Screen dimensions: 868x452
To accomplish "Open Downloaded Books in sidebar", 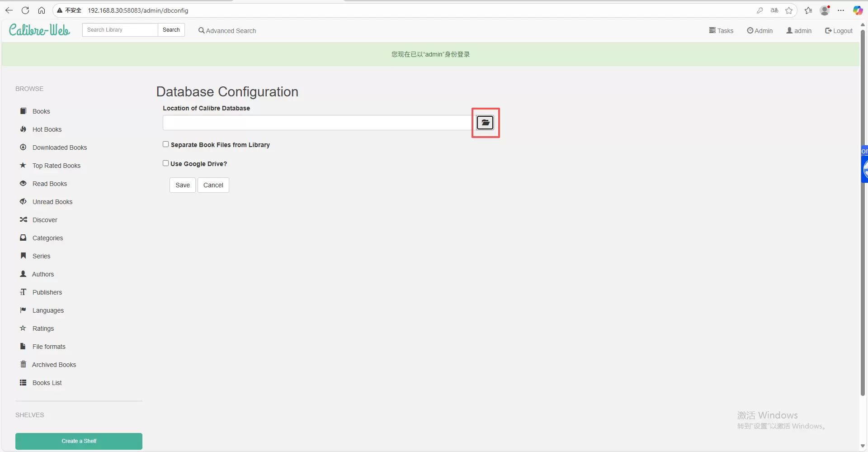I will pyautogui.click(x=59, y=147).
